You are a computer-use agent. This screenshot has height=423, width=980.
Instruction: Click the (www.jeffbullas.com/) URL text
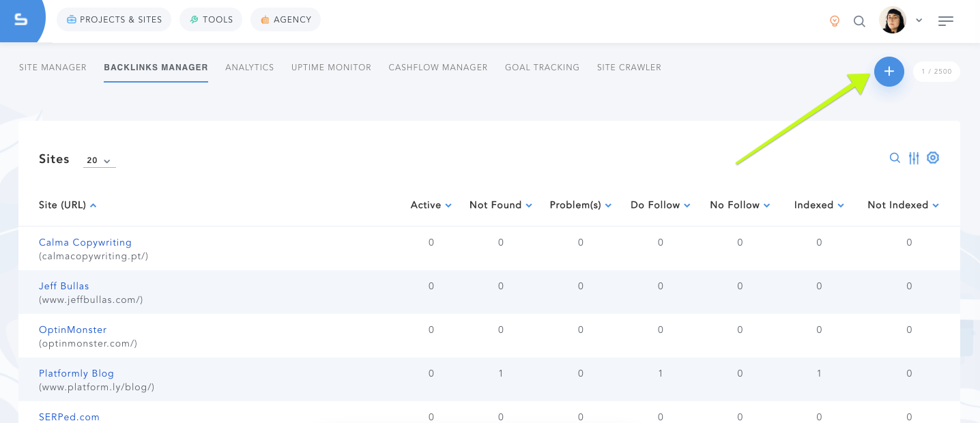91,300
